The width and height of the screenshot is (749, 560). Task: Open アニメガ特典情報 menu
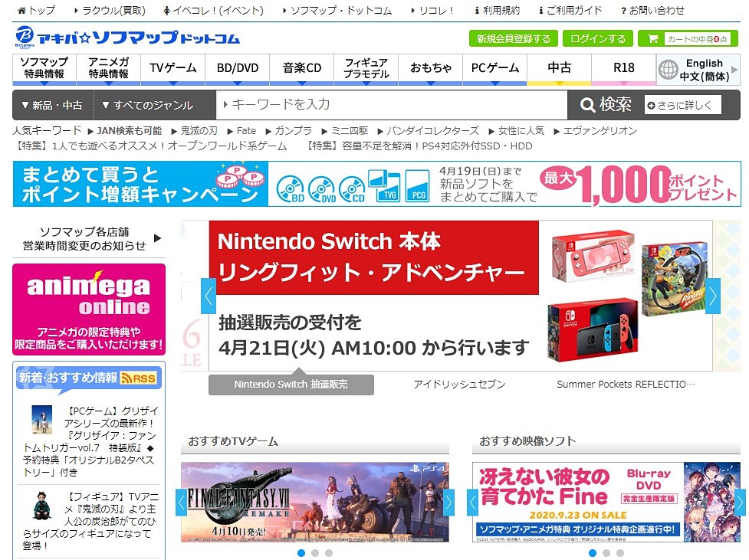pyautogui.click(x=109, y=68)
